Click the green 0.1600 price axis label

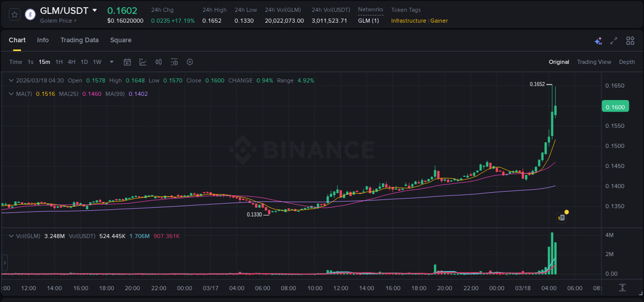point(616,106)
